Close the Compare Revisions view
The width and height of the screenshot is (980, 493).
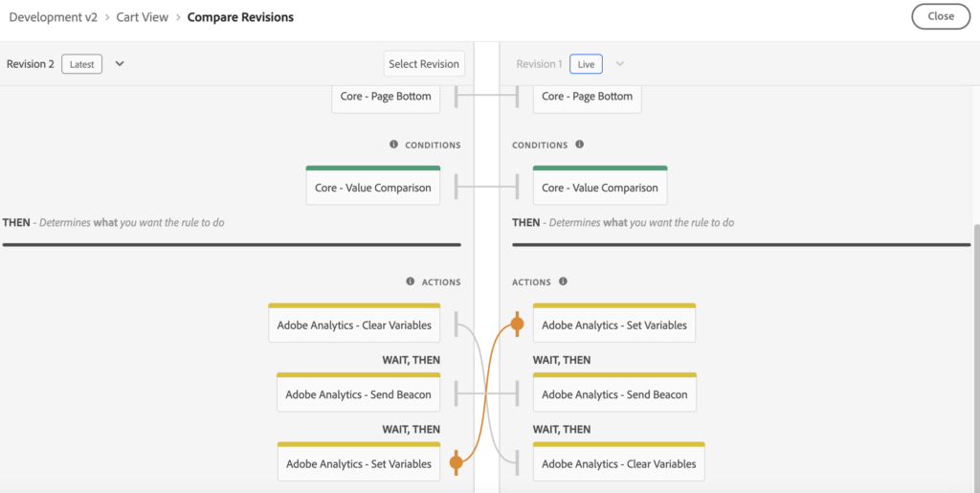tap(941, 16)
